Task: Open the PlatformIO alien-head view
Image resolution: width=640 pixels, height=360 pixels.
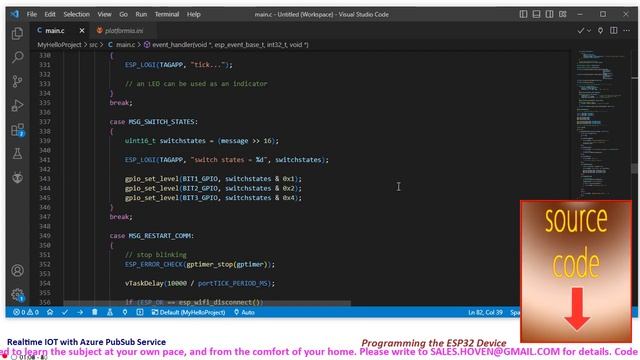Action: 17,178
